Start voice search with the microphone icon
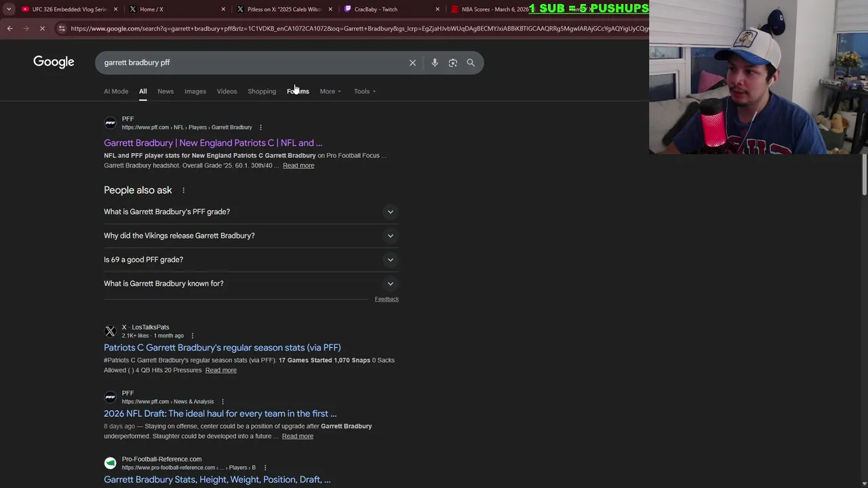The image size is (868, 488). [435, 62]
